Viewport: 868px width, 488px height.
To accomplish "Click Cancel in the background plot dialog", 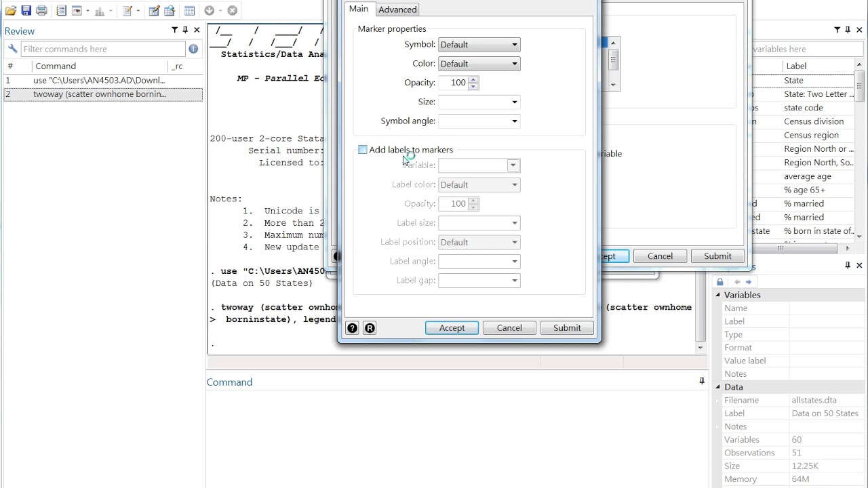I will point(660,256).
